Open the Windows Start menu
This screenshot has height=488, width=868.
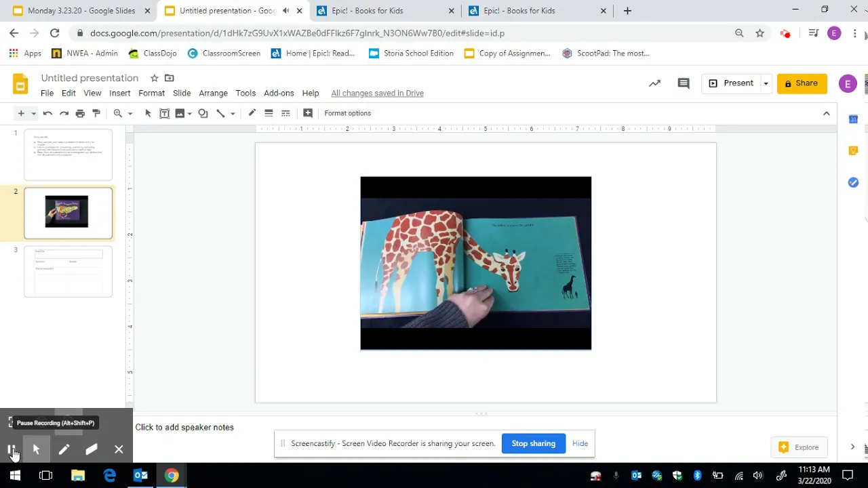click(x=15, y=475)
